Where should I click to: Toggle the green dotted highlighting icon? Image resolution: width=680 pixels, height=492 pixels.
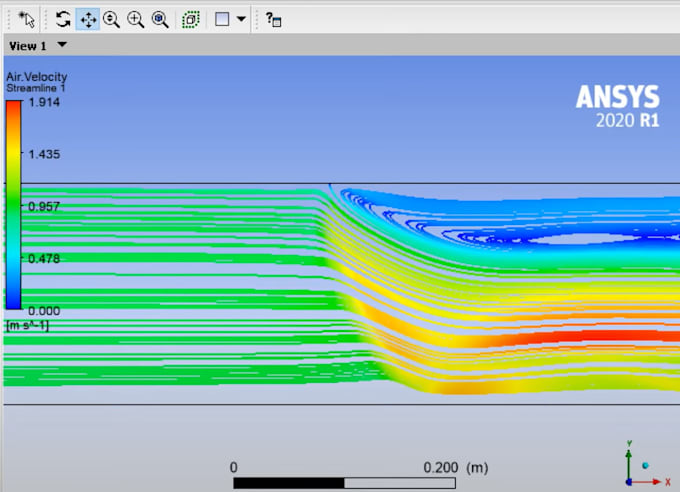(191, 20)
